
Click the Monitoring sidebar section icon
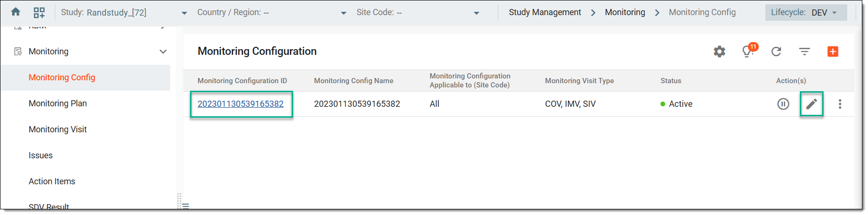click(18, 52)
